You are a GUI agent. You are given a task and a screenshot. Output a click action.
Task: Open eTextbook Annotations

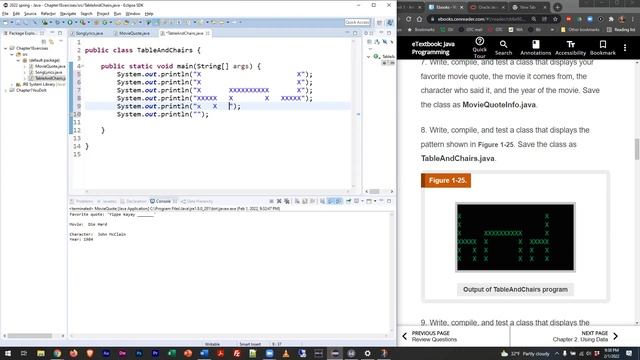(x=536, y=47)
